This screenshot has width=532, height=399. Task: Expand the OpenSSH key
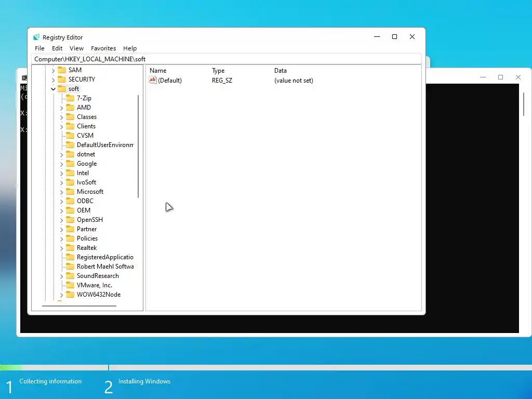click(x=61, y=220)
